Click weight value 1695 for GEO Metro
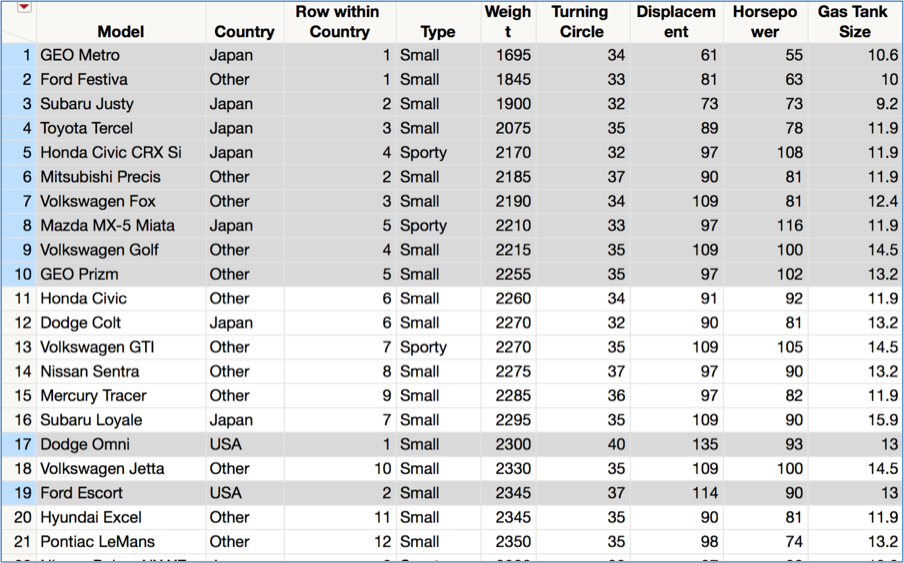The height and width of the screenshot is (563, 904). [x=513, y=55]
